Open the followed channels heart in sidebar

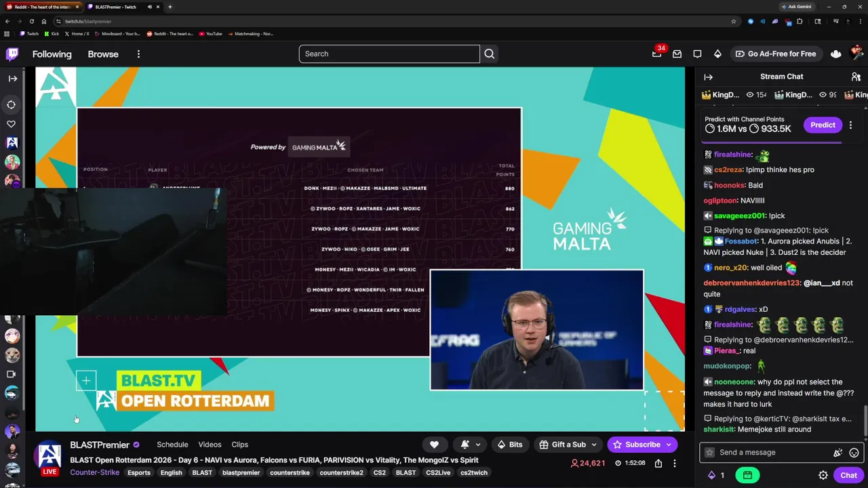[x=12, y=124]
